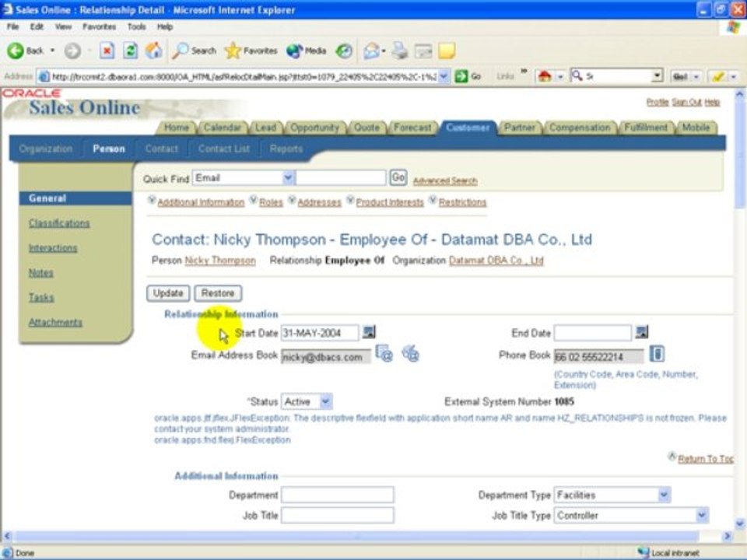747x560 pixels.
Task: Click the yellow note icon in toolbar
Action: click(x=447, y=51)
